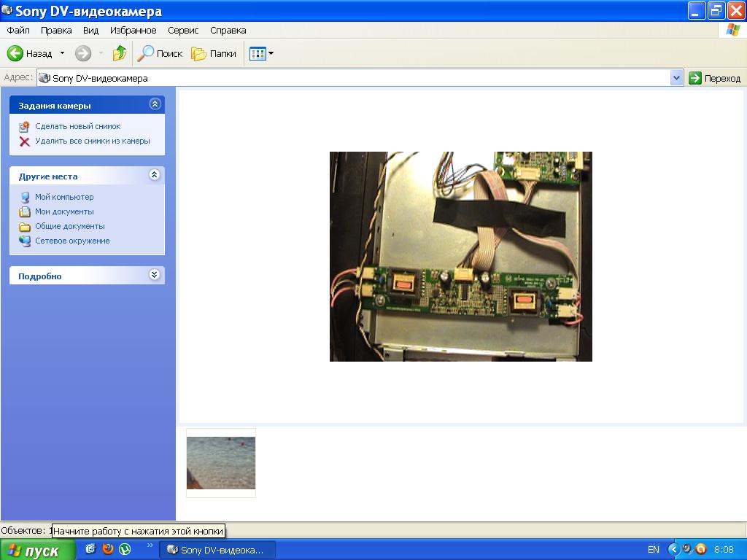Expand the Подробно details panel
Image resolution: width=747 pixels, height=560 pixels.
click(154, 275)
